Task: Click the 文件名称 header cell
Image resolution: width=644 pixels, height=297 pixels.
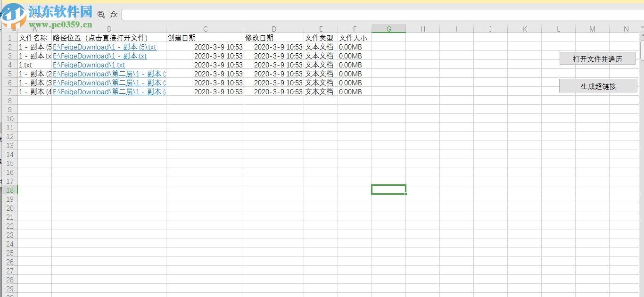Action: tap(34, 38)
